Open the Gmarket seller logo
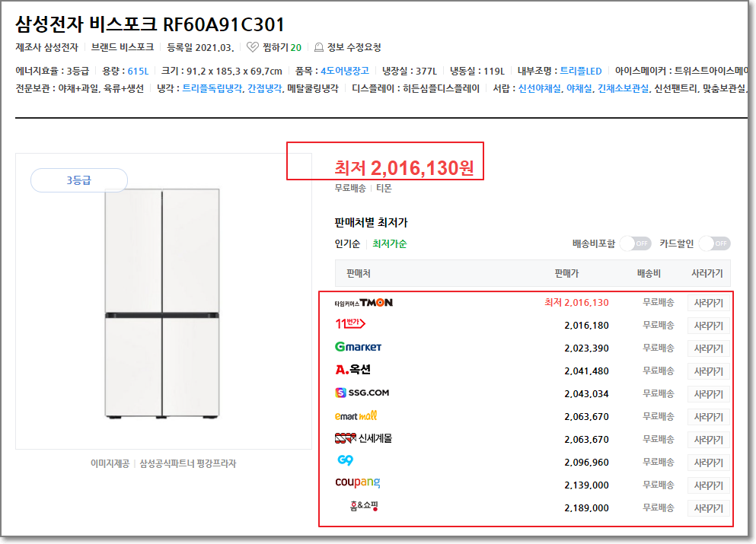The width and height of the screenshot is (756, 544). [x=359, y=347]
